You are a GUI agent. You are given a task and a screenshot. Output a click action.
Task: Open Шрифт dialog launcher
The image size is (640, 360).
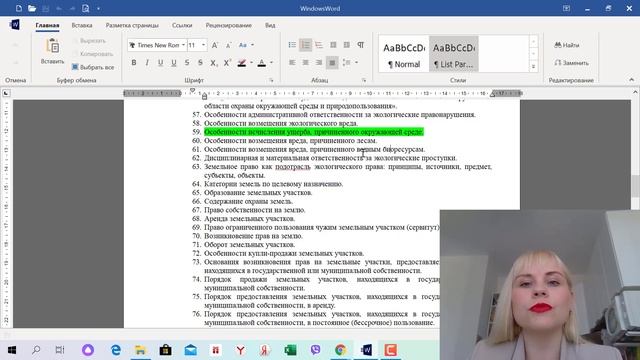(x=271, y=80)
